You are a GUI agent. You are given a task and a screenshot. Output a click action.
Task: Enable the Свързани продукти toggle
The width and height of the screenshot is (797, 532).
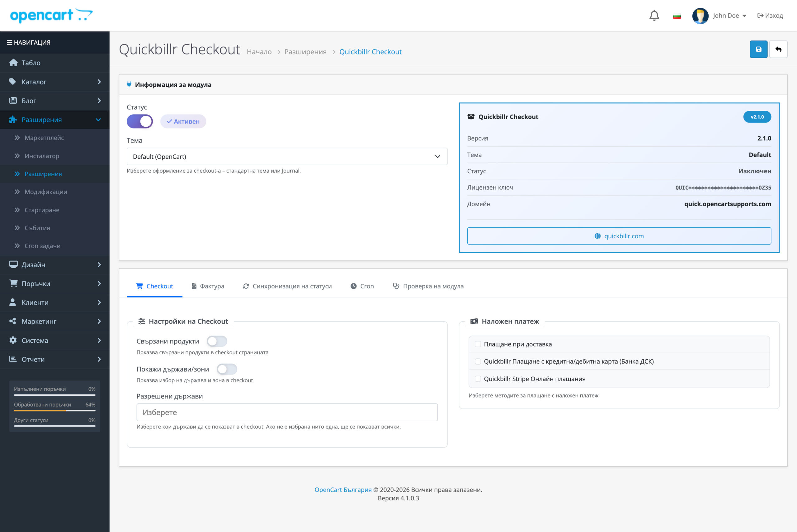point(217,341)
